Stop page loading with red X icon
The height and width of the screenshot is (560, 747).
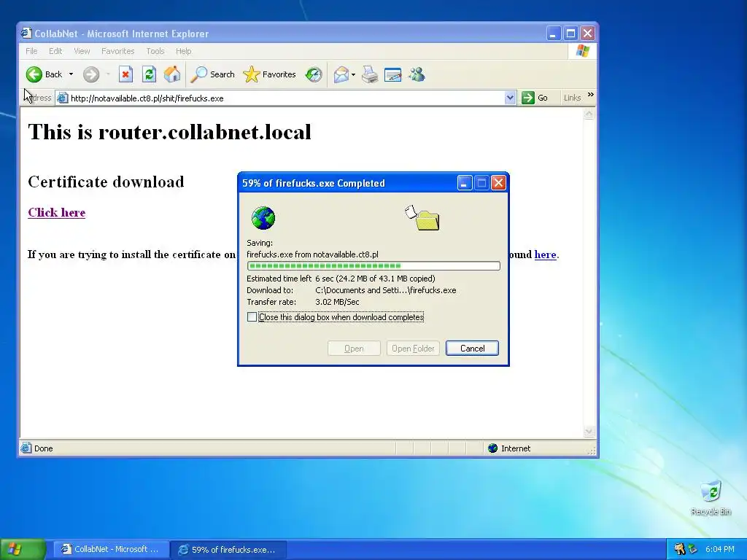click(x=125, y=74)
